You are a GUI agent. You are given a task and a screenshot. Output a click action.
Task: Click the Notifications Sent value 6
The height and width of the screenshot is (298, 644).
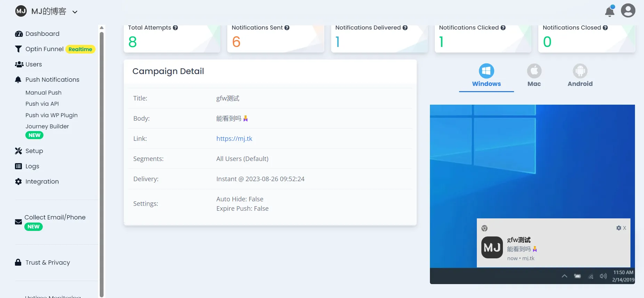236,42
